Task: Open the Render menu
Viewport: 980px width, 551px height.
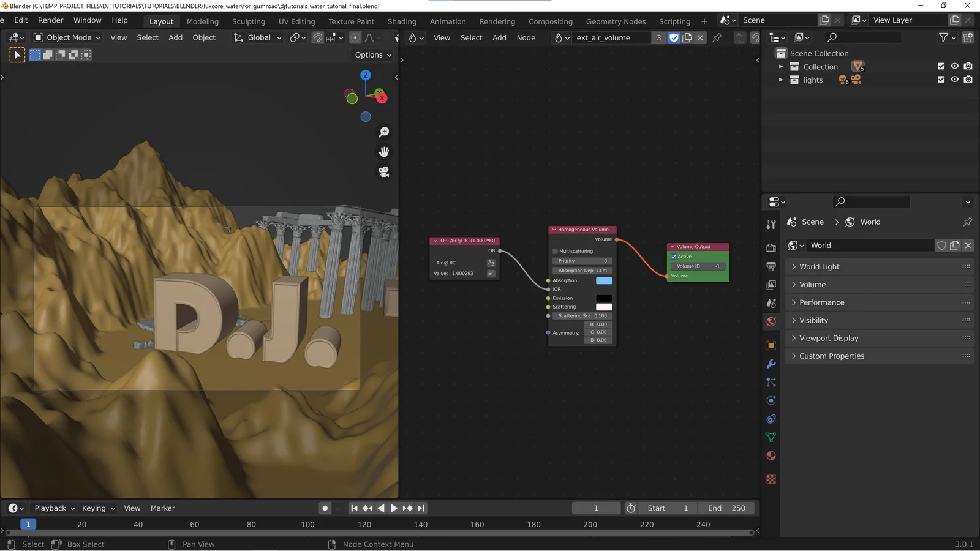Action: pos(51,20)
